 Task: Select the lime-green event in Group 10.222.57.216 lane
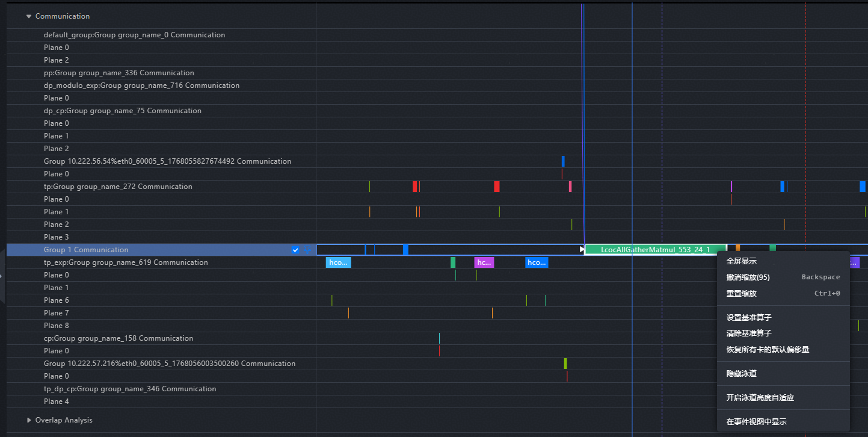click(565, 364)
